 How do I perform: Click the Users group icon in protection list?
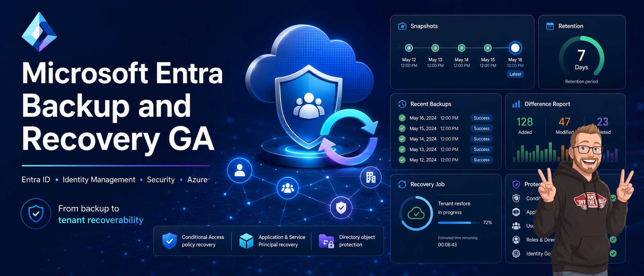point(516,226)
